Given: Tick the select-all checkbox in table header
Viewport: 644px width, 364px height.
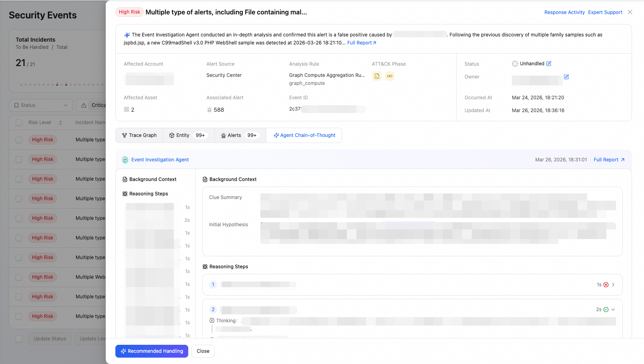Looking at the screenshot, I should (19, 123).
